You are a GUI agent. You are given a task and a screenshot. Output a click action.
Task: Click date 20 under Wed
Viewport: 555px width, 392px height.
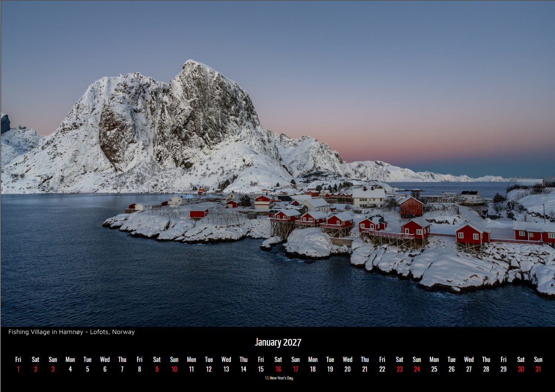(x=347, y=369)
